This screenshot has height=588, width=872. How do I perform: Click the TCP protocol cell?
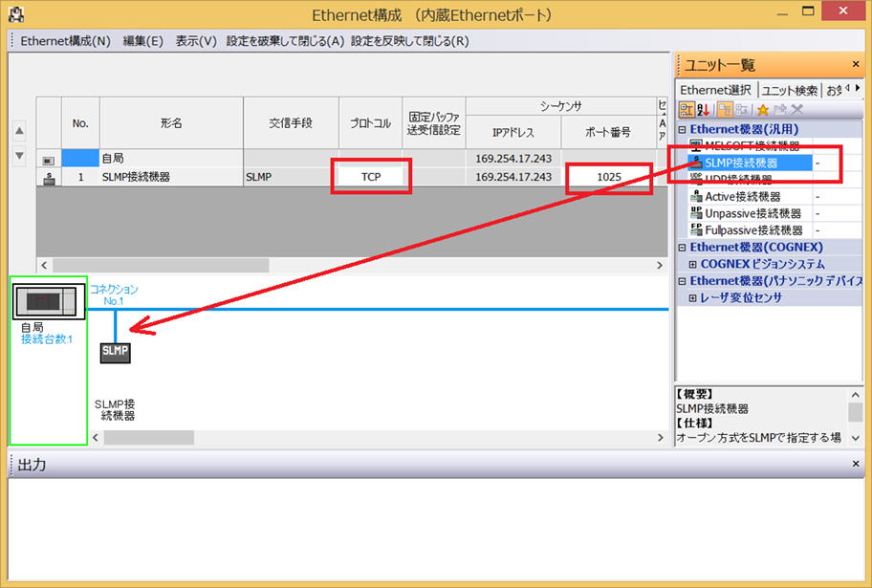371,177
